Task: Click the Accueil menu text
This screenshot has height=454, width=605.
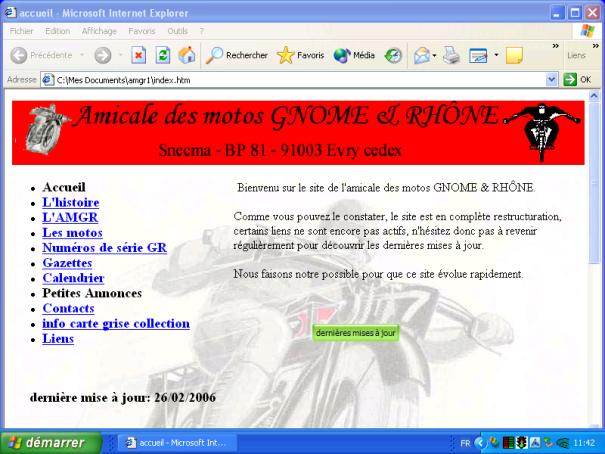Action: 64,187
